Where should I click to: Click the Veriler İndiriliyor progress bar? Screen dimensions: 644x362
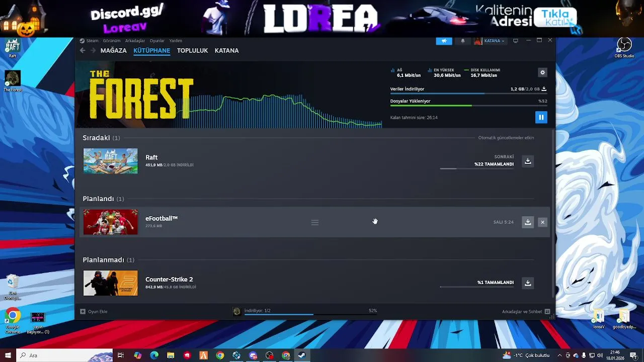point(468,94)
